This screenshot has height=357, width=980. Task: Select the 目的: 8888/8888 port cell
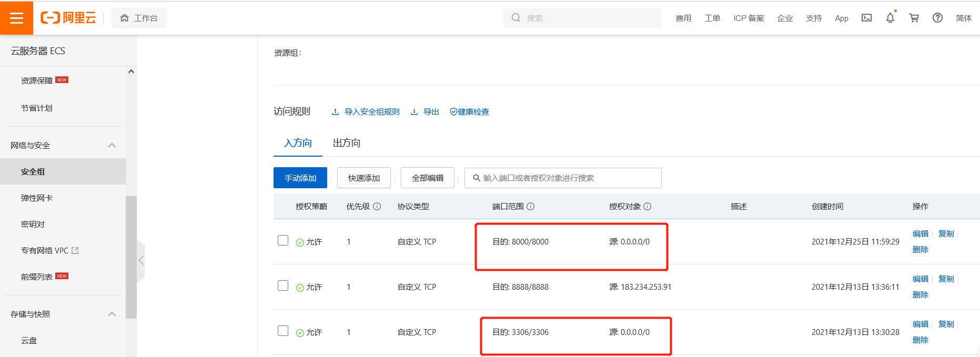pyautogui.click(x=520, y=287)
